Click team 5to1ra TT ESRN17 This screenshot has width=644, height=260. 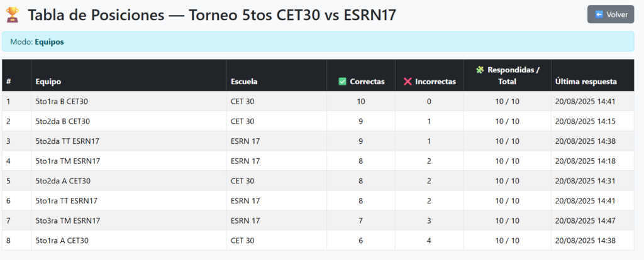click(x=67, y=201)
